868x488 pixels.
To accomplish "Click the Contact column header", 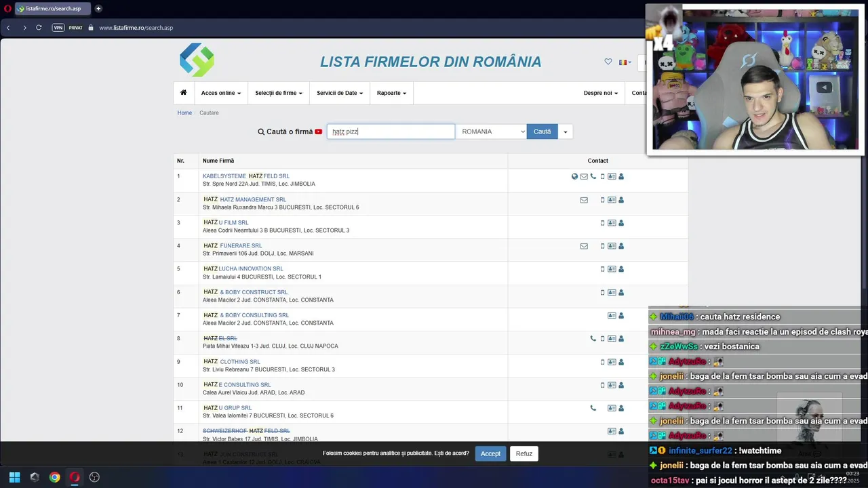I will click(x=597, y=161).
